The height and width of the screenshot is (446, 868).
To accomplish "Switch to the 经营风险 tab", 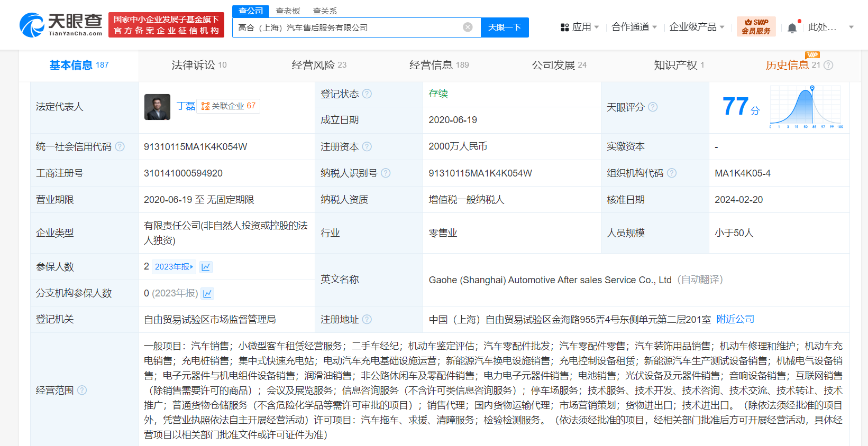I will click(319, 65).
